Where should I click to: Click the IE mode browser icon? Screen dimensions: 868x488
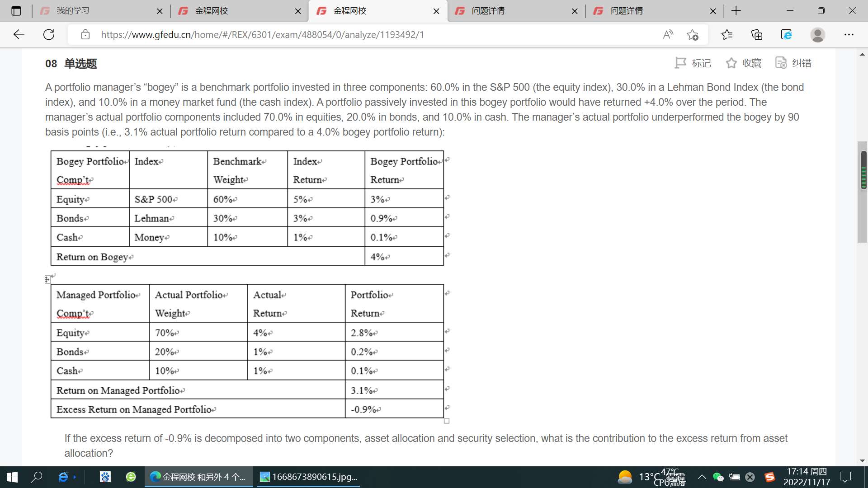pyautogui.click(x=787, y=34)
